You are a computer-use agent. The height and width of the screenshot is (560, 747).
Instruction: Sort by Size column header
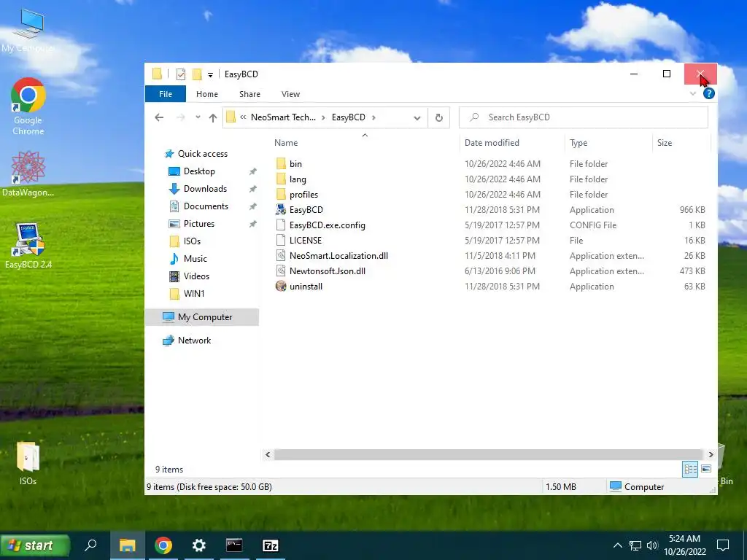tap(664, 143)
